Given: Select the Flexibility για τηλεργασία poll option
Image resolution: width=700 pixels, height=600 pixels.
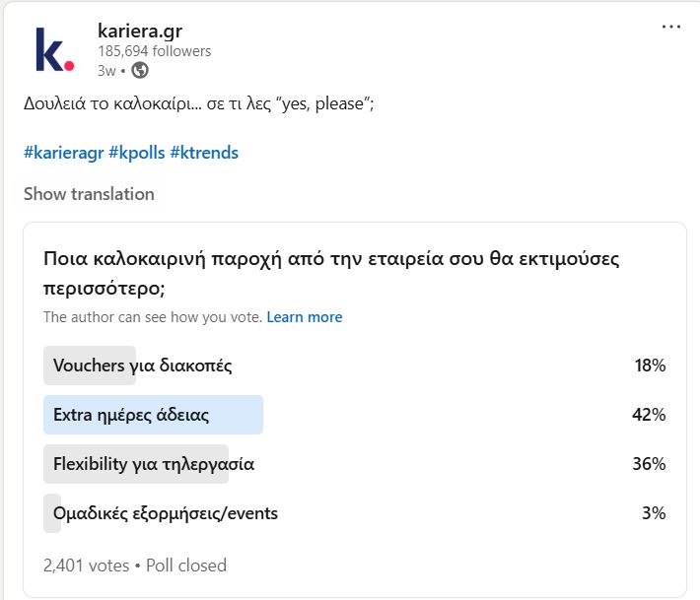Looking at the screenshot, I should (154, 464).
